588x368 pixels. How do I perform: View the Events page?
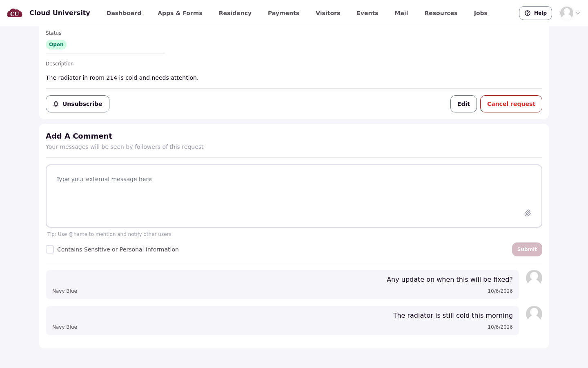coord(367,13)
